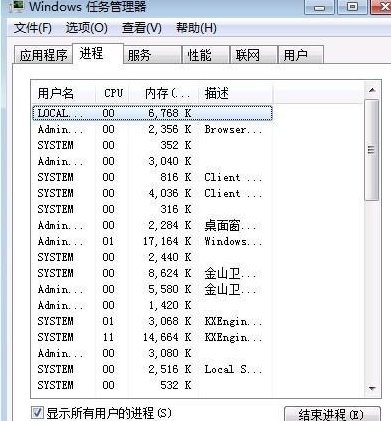Switch to the 联网 tab
391x421 pixels.
click(254, 55)
